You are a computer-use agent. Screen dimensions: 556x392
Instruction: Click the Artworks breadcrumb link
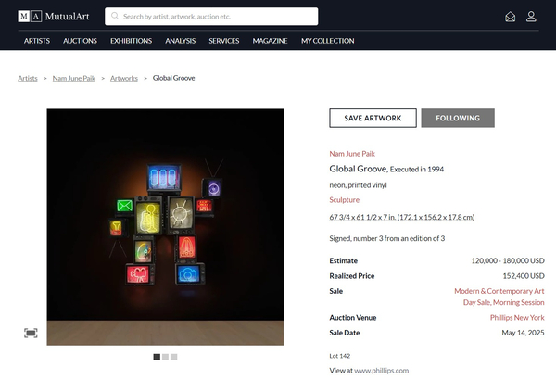click(x=124, y=78)
